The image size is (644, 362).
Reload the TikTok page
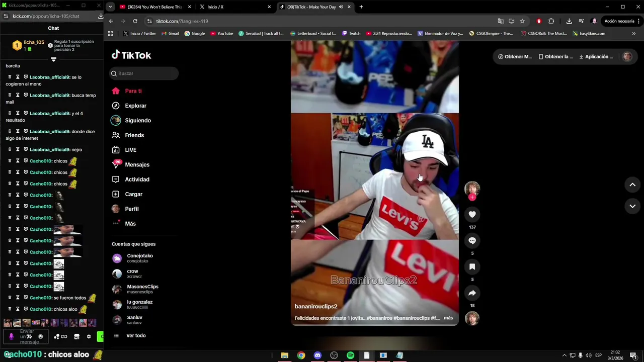click(x=135, y=21)
